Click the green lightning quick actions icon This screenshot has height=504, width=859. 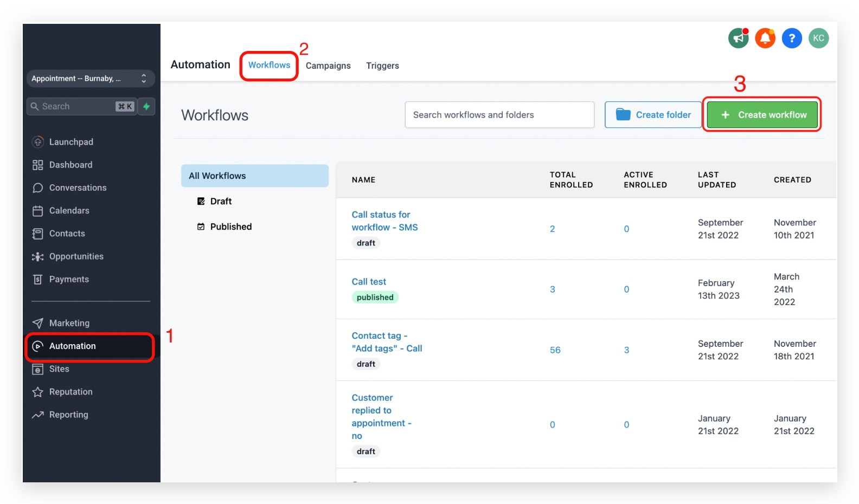(x=146, y=106)
